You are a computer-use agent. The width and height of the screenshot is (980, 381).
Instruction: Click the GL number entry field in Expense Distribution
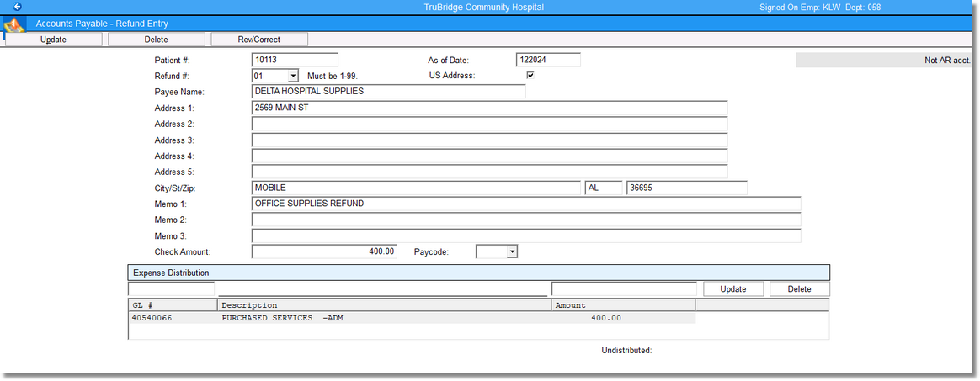pyautogui.click(x=171, y=289)
